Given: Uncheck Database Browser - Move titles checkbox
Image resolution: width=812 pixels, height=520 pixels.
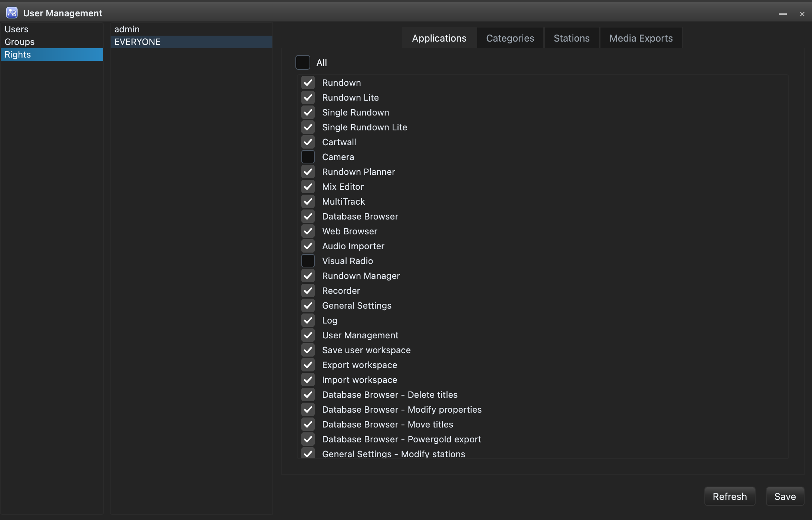Looking at the screenshot, I should pyautogui.click(x=308, y=425).
